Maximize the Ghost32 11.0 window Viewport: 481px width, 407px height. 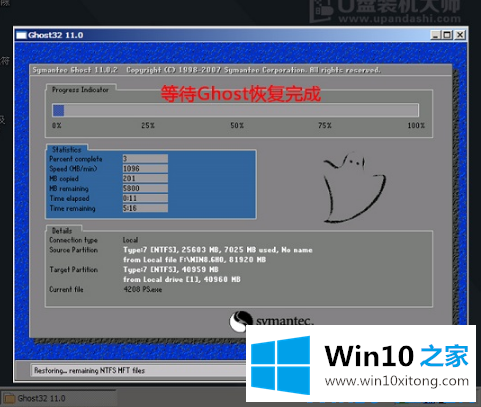447,35
